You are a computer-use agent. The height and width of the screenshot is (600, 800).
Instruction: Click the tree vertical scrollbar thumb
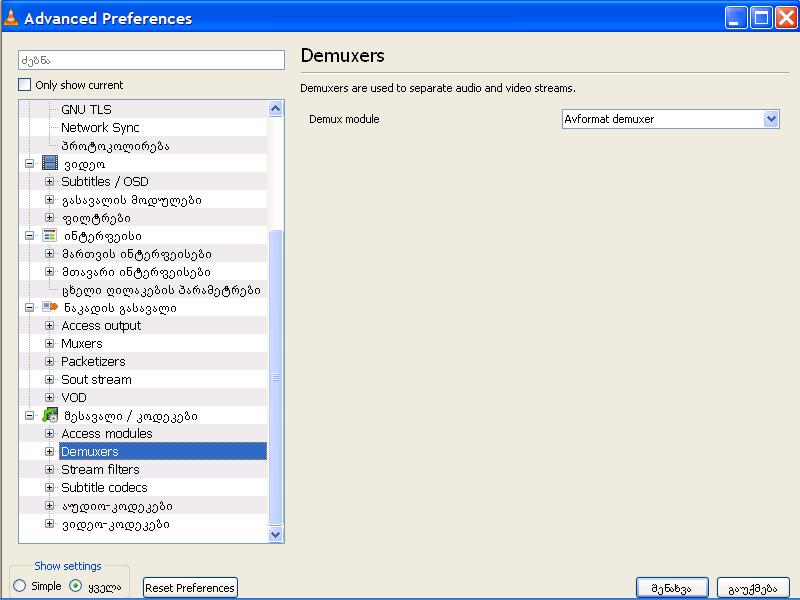pyautogui.click(x=276, y=378)
